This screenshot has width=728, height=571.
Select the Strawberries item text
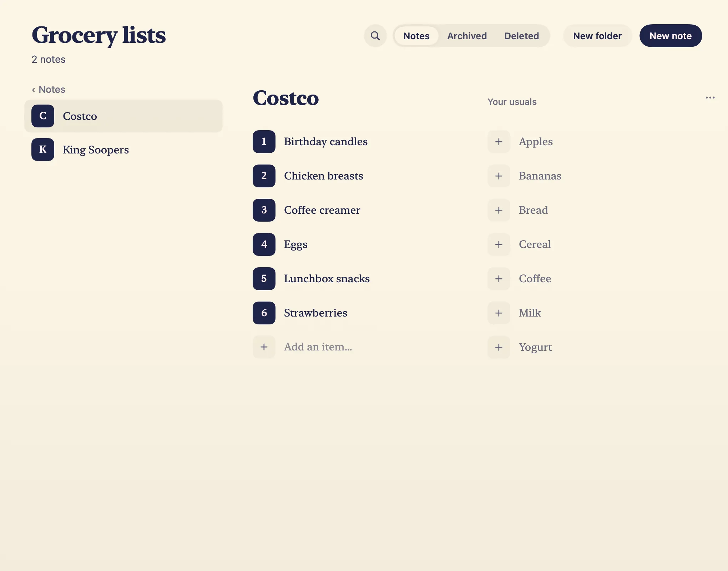(x=315, y=313)
